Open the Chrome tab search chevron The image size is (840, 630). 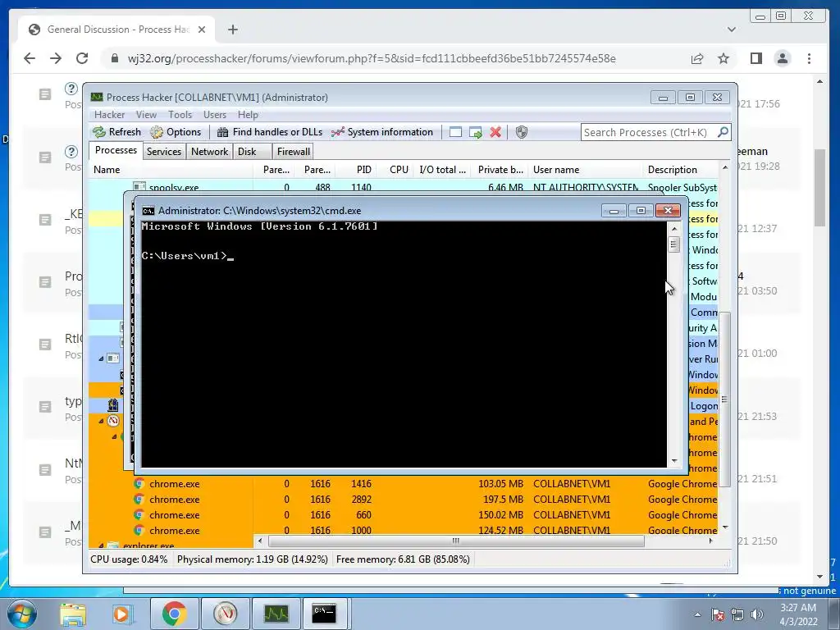pyautogui.click(x=731, y=30)
